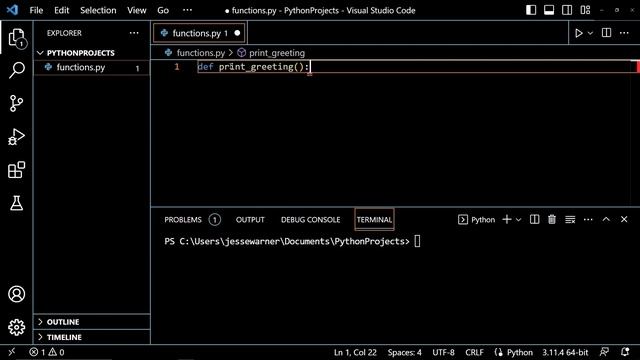Switch to the DEBUG CONSOLE tab
The height and width of the screenshot is (360, 640).
pyautogui.click(x=310, y=220)
